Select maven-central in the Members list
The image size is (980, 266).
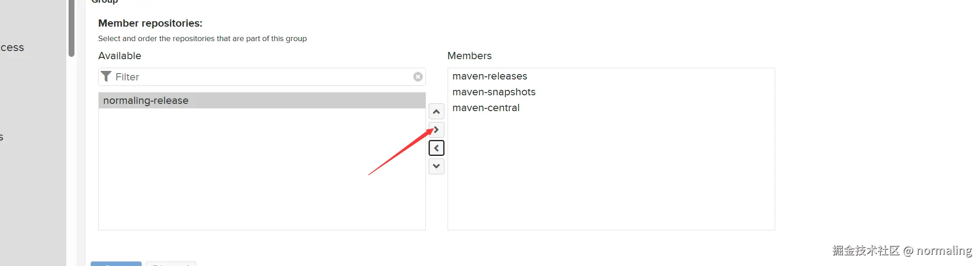point(486,108)
